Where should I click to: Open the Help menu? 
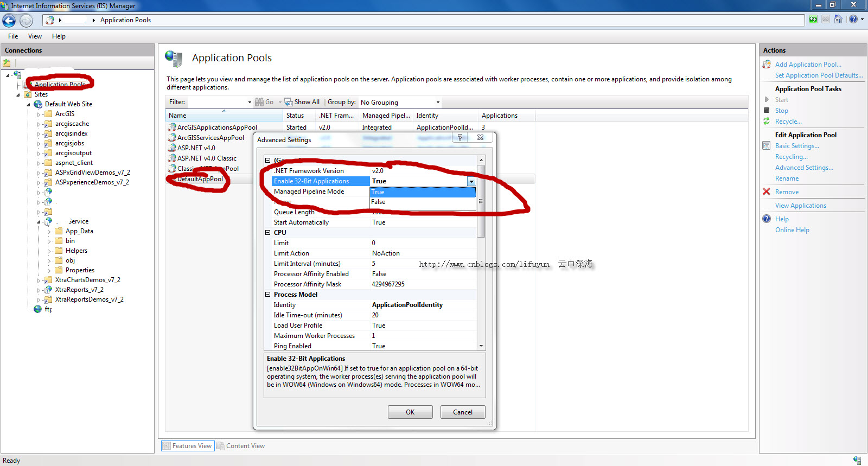(x=59, y=36)
